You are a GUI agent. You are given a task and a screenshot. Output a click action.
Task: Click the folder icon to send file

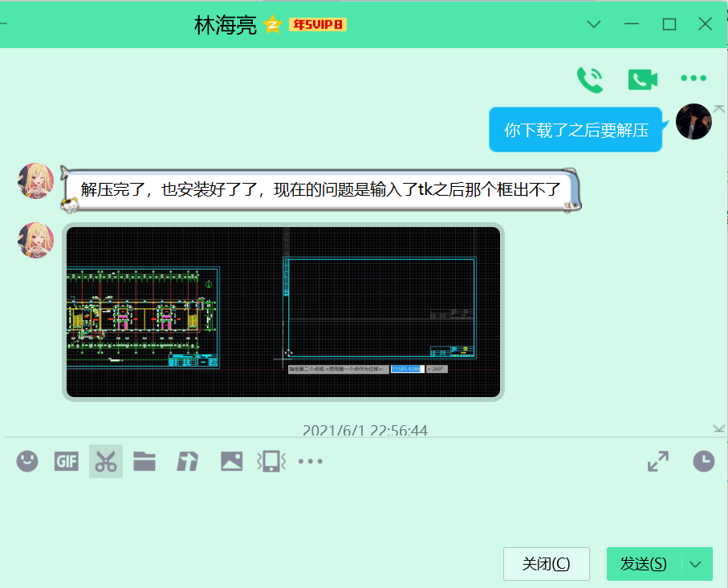144,461
